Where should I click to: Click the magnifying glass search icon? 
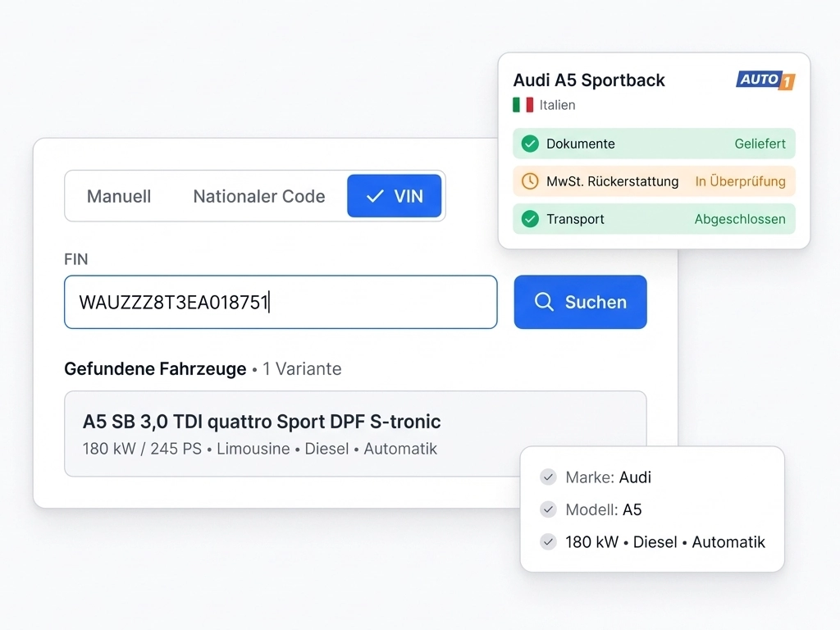click(x=544, y=302)
